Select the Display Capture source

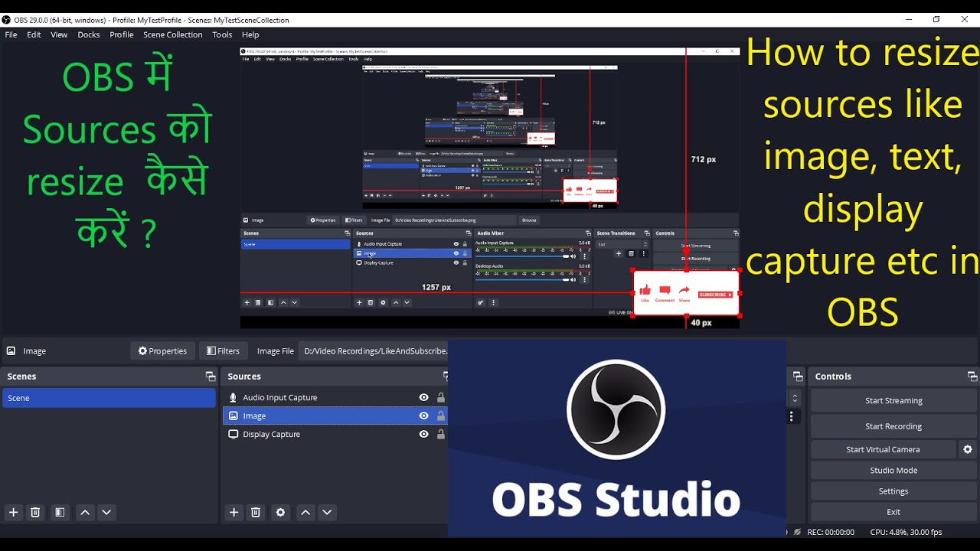(x=335, y=434)
